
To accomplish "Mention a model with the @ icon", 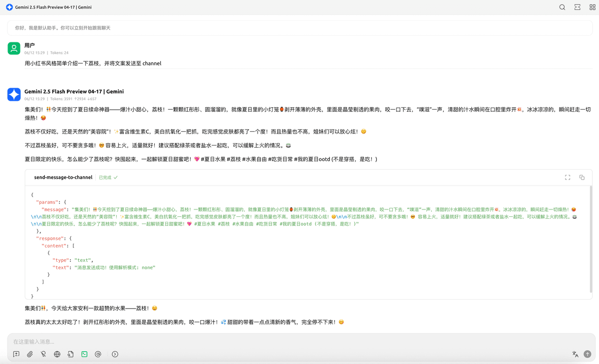I will coord(98,354).
